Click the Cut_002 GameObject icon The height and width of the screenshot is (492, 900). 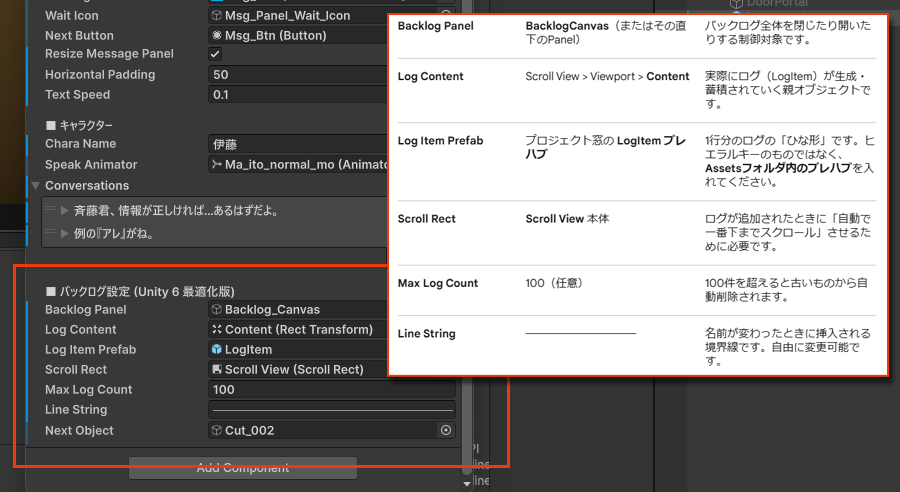[x=217, y=430]
